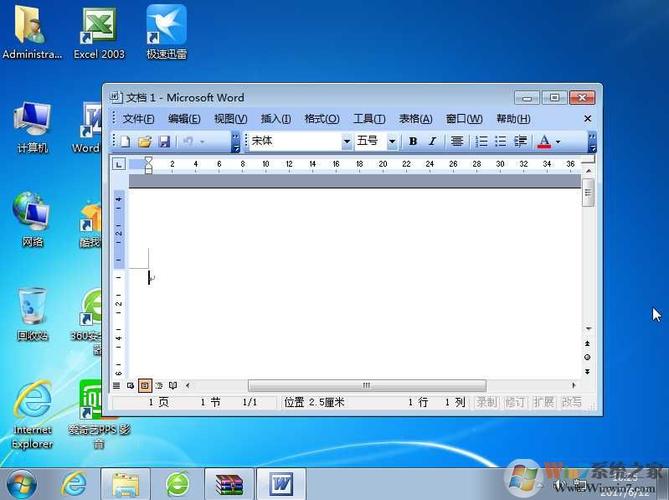Click vertical scrollbar down arrow

point(588,328)
